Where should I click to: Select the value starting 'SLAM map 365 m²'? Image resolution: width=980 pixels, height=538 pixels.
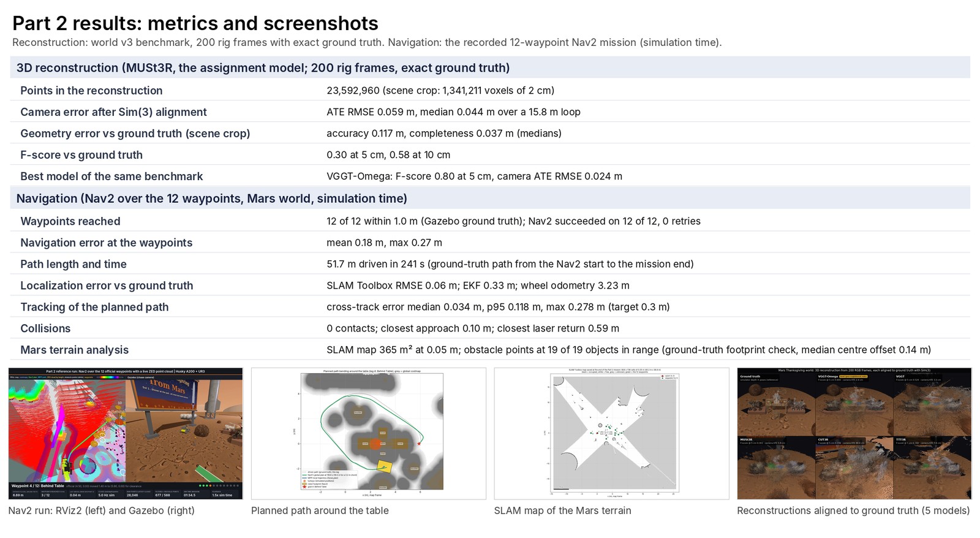click(x=628, y=350)
